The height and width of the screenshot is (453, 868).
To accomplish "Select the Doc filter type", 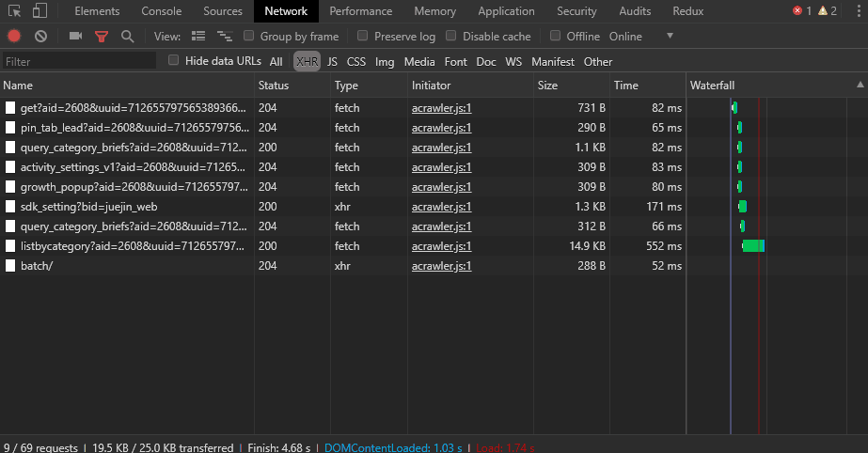I will pos(486,62).
